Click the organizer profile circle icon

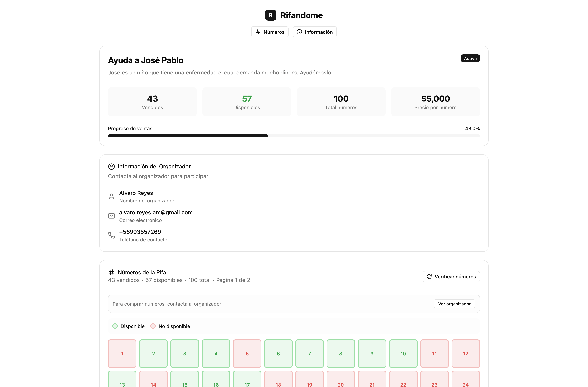pos(111,166)
